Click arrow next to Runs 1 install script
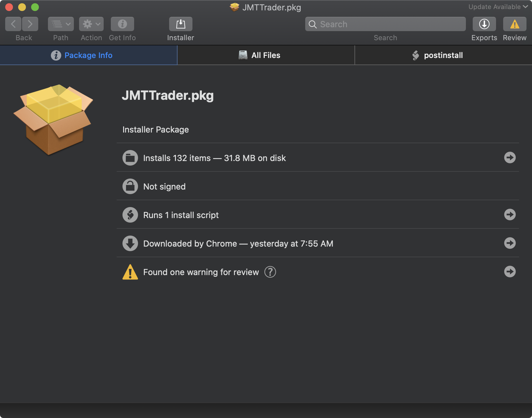The image size is (532, 418). 510,215
